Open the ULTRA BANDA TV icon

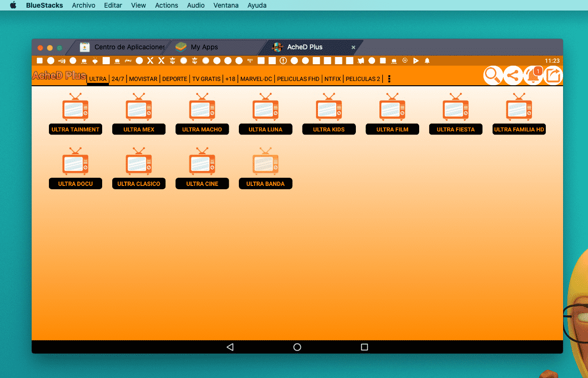265,161
